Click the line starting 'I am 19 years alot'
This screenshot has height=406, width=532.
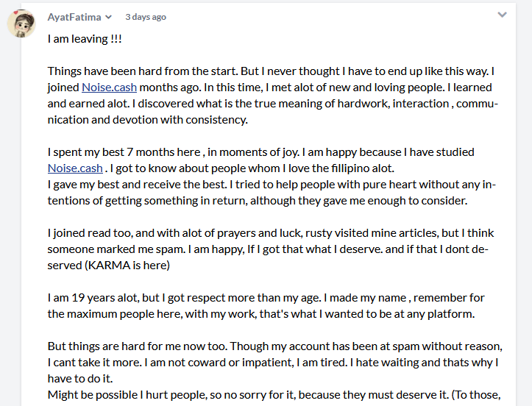click(266, 297)
